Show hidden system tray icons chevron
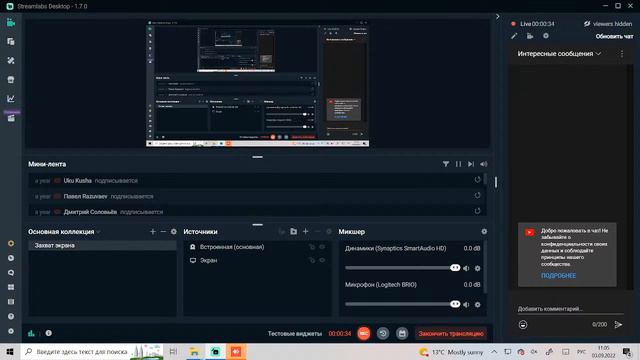The image size is (640, 360). (494, 351)
